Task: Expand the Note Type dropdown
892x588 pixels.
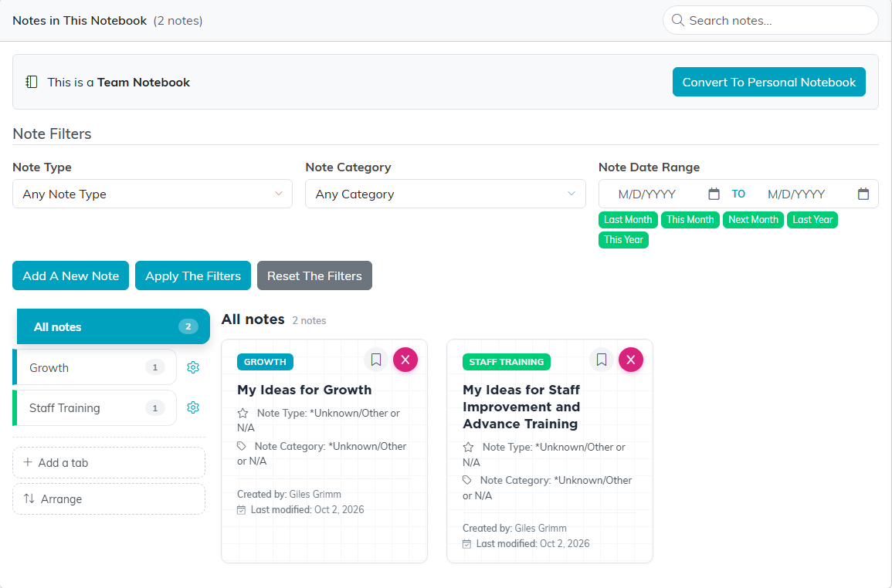Action: [x=152, y=194]
